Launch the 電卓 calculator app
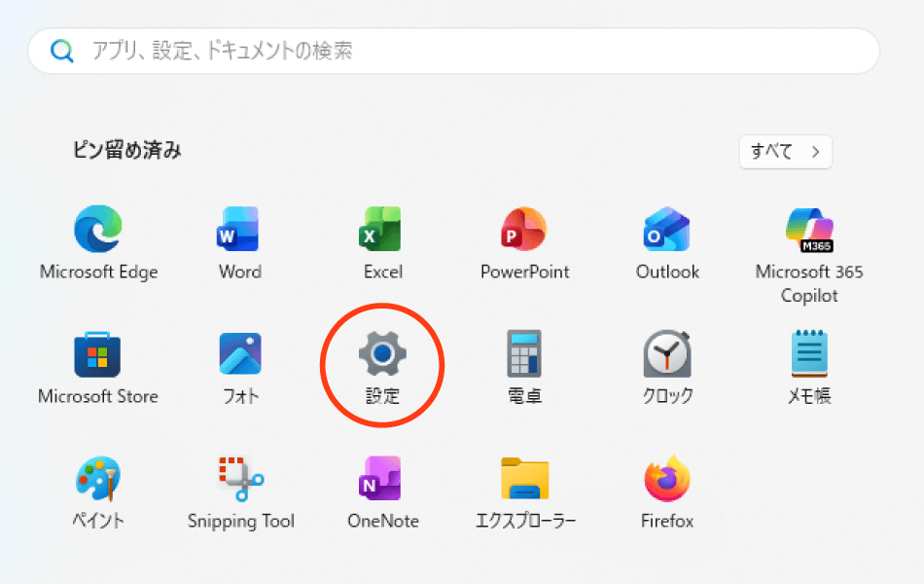The image size is (924, 584). 524,353
